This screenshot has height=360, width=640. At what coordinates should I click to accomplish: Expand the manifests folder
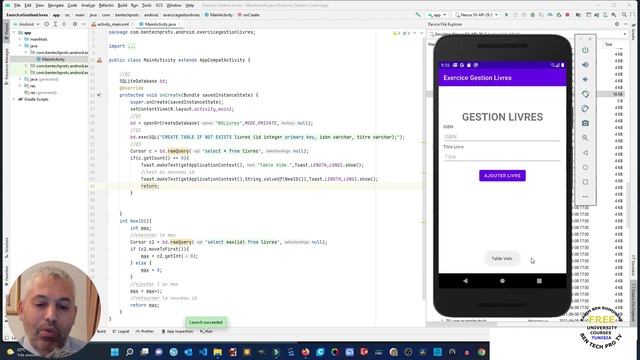coord(20,39)
